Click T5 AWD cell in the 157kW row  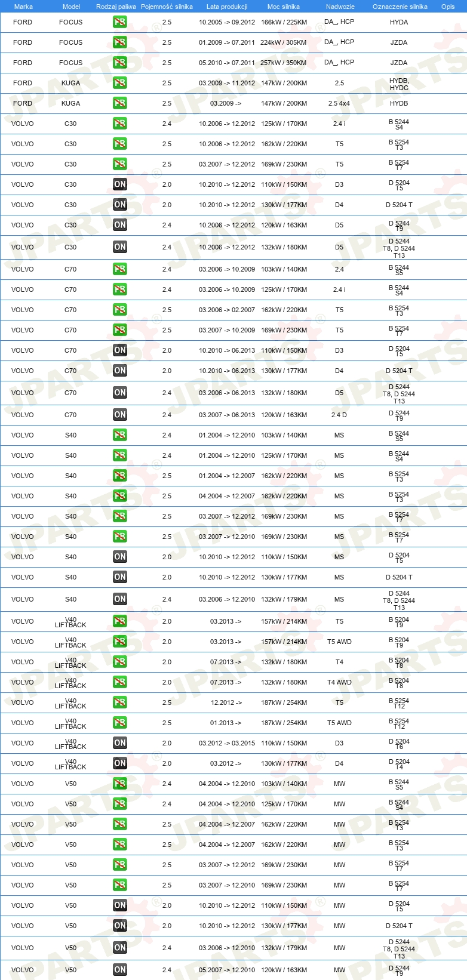click(x=339, y=642)
